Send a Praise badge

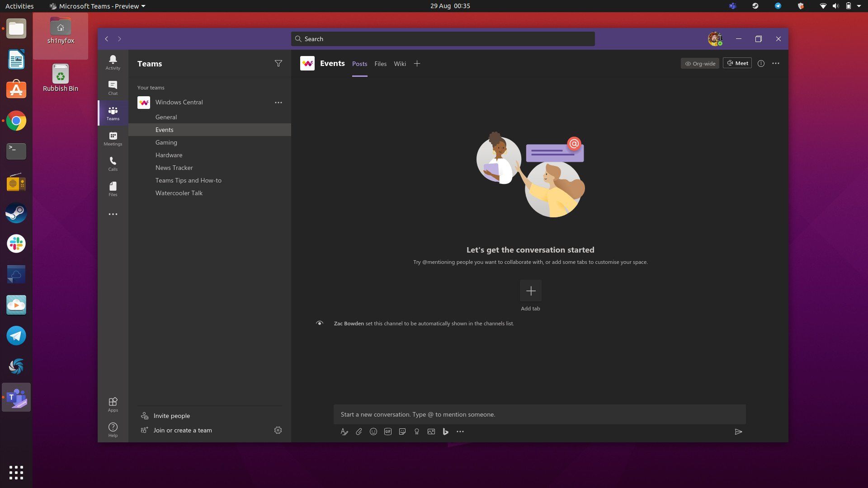417,432
